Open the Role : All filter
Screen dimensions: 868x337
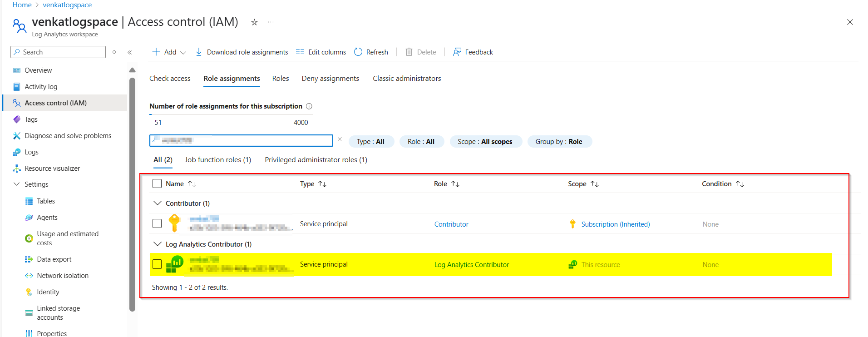coord(421,142)
